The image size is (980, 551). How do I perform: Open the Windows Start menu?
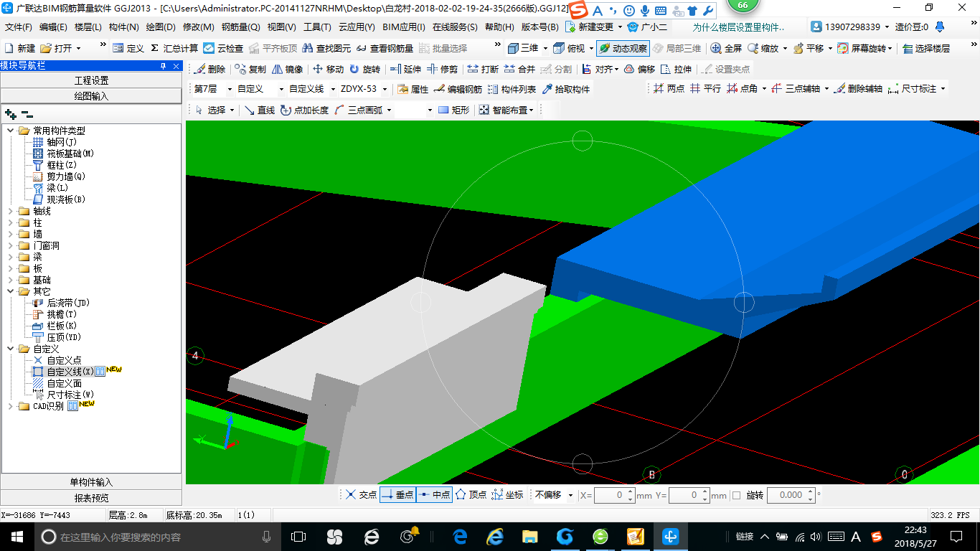[x=17, y=536]
